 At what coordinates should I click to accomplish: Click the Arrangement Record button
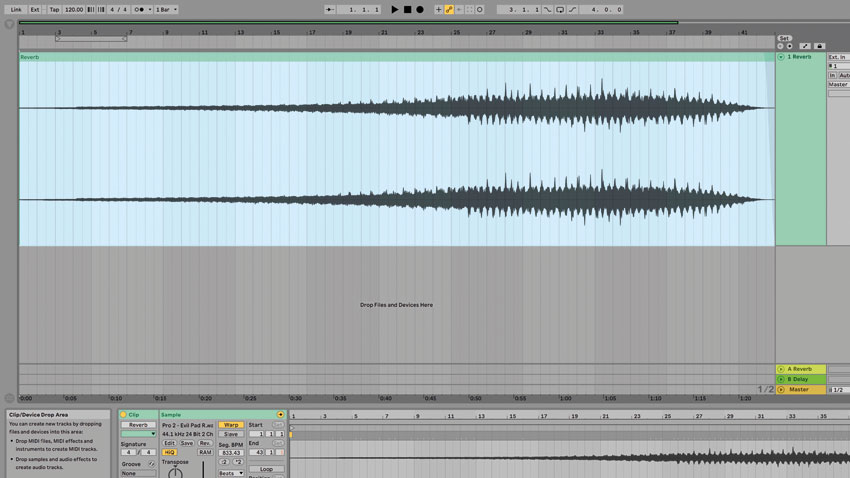click(419, 9)
